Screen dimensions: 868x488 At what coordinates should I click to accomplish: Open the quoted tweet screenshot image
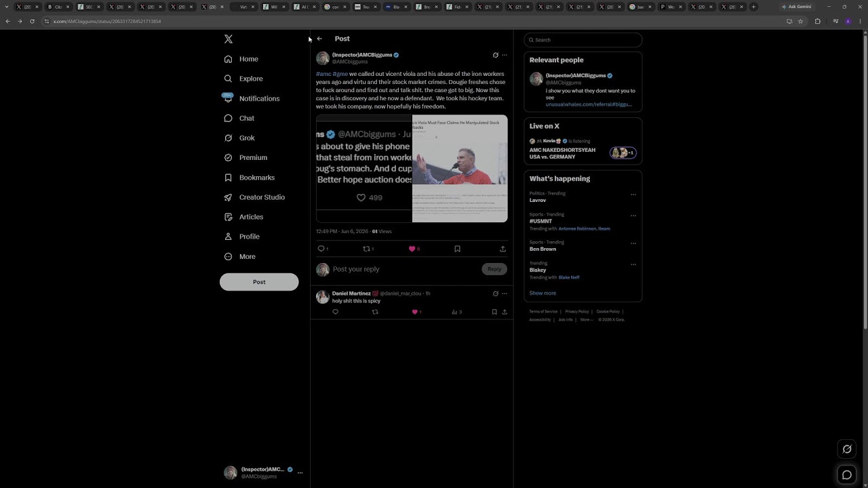(364, 169)
